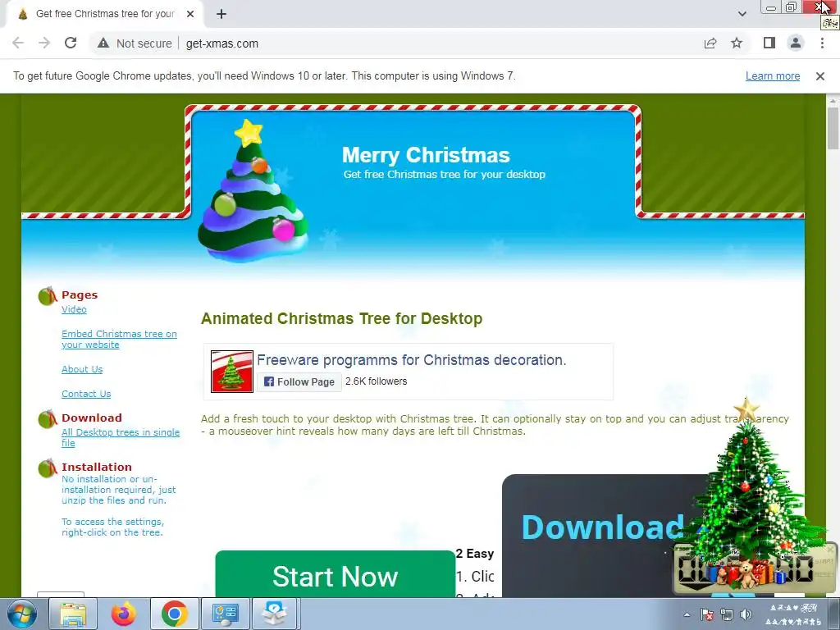The image size is (840, 630).
Task: Open Freeware programms for Christmas decoration title
Action: click(412, 360)
